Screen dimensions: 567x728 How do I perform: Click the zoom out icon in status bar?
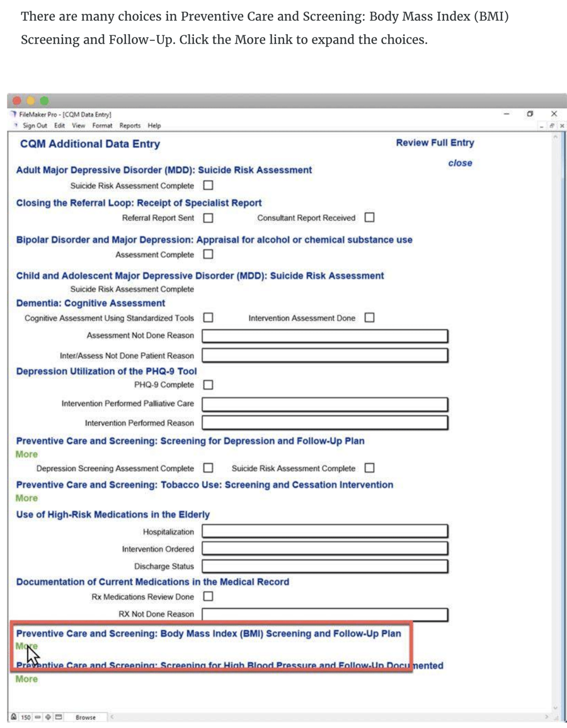click(x=37, y=717)
